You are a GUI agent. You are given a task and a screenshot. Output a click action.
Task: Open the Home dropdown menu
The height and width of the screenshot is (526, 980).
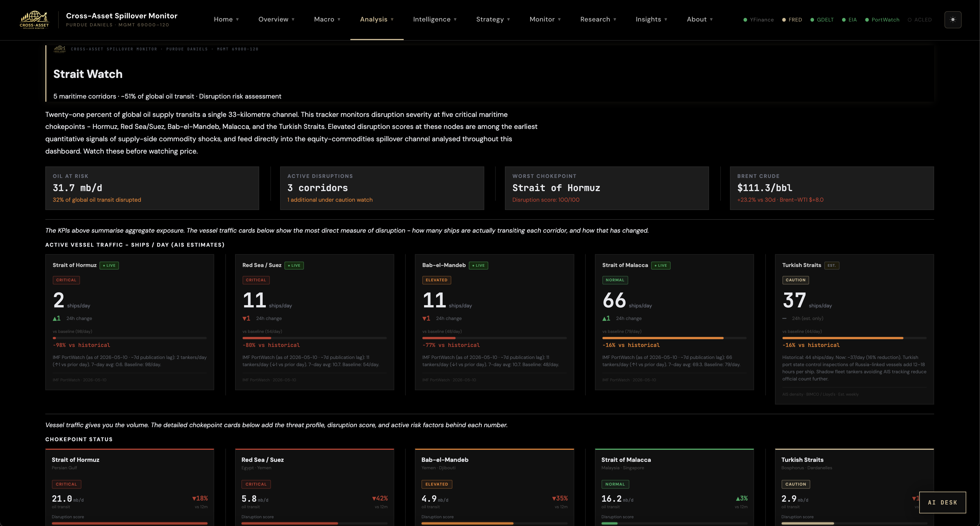226,19
